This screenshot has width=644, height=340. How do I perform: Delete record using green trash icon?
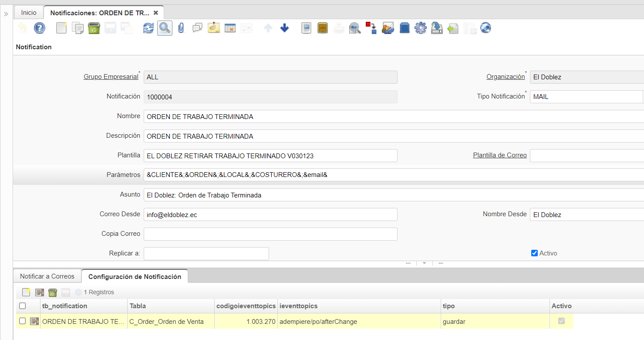click(x=94, y=28)
